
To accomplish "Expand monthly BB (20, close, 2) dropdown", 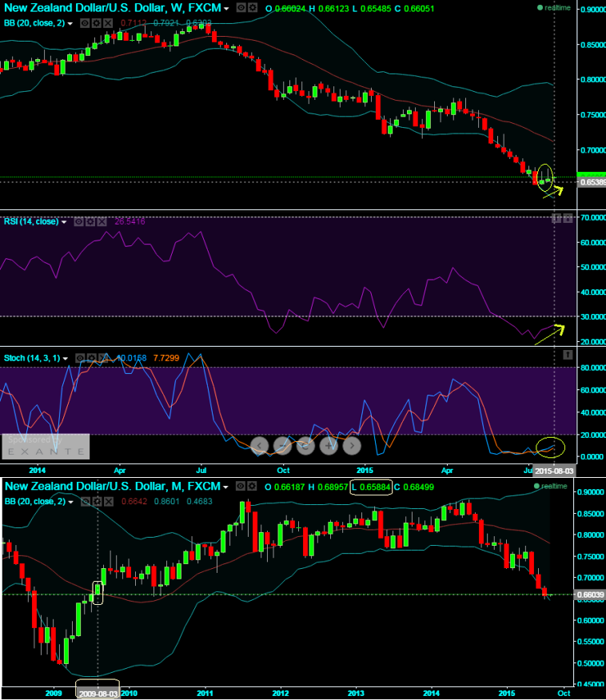I will coord(70,503).
